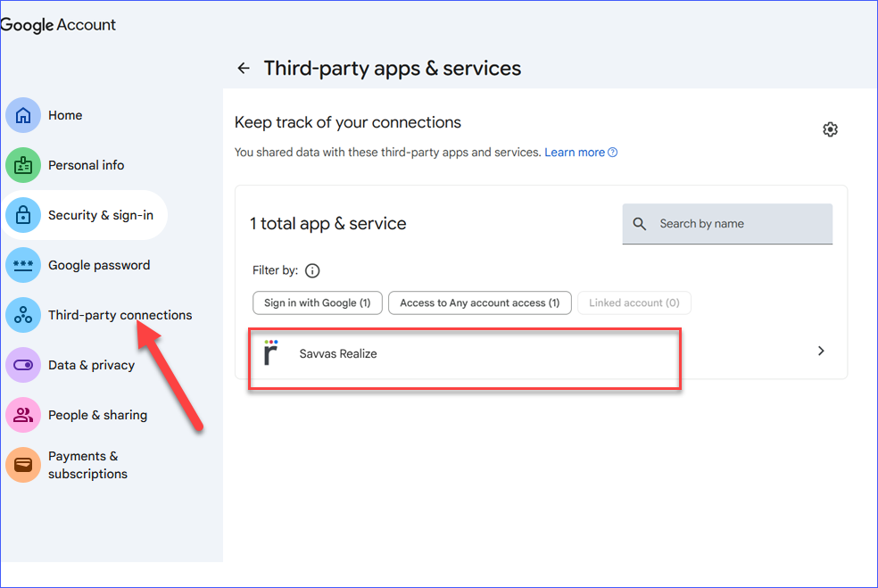Open People & sharing in the sidebar
878x588 pixels.
(x=97, y=415)
